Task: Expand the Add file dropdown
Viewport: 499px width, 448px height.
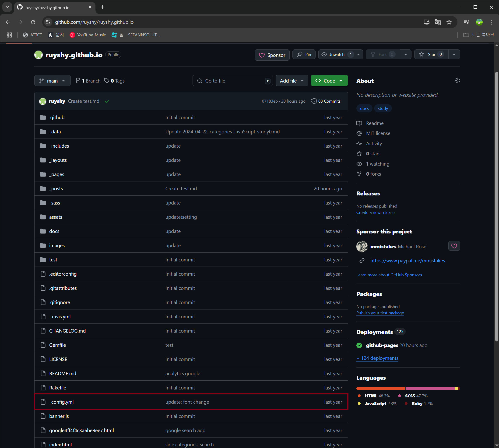Action: pos(291,80)
